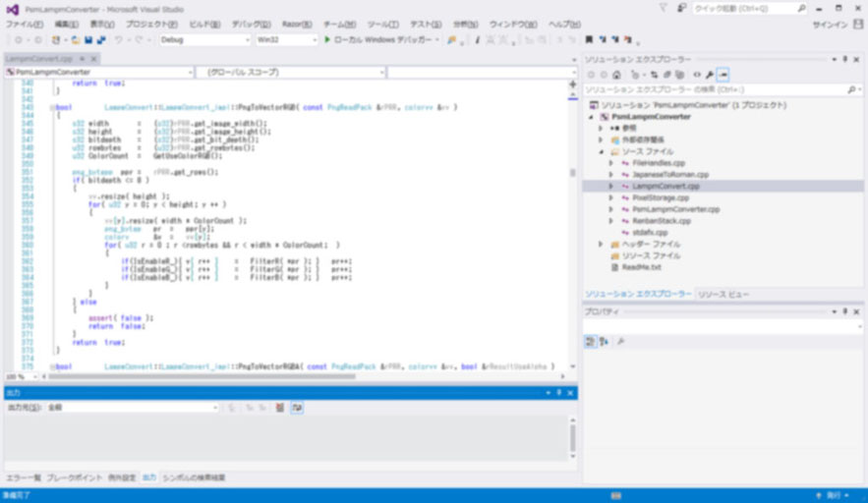Open the PsmLampmConverter project scope dropdown

99,72
